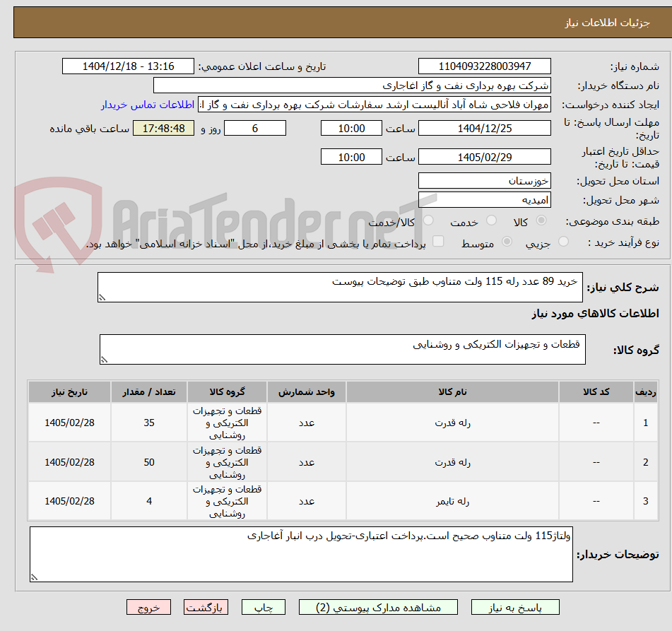Click quantity 4 in row 3
672x631 pixels.
click(149, 501)
